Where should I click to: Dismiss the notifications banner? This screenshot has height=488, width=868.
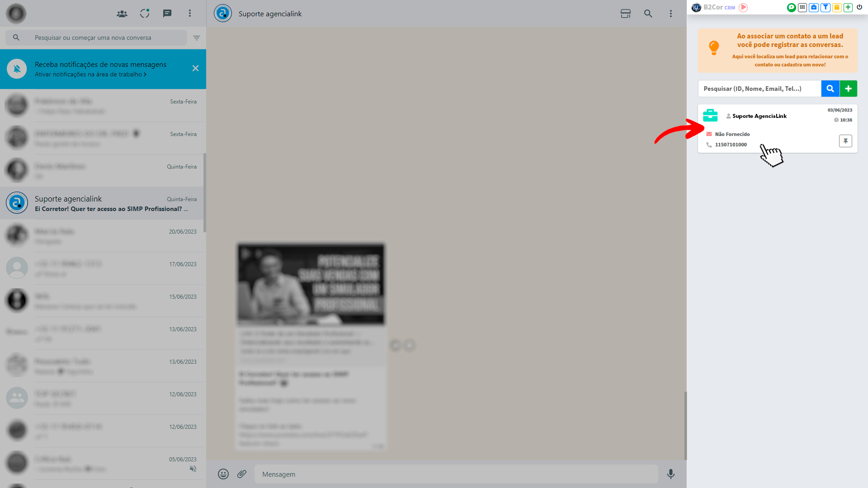(x=195, y=68)
